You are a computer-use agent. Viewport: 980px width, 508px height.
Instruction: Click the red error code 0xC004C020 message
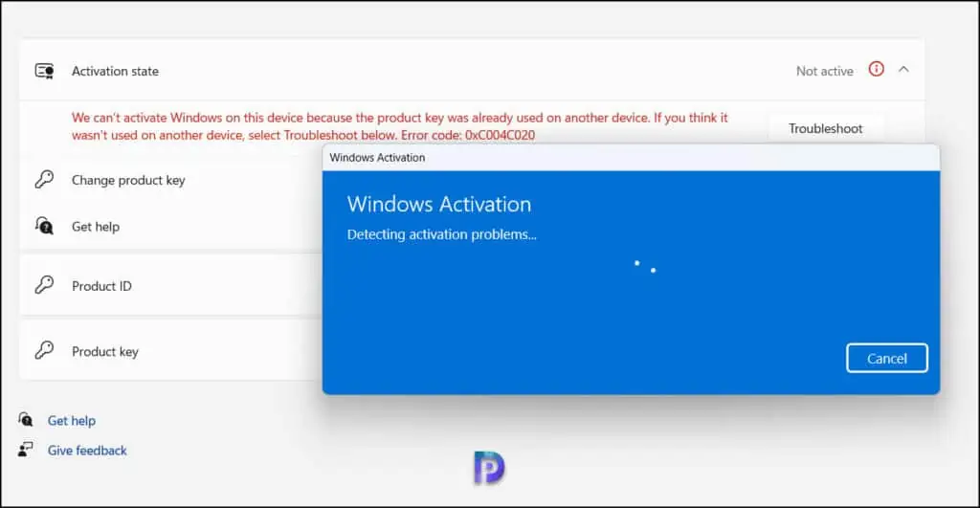(400, 126)
